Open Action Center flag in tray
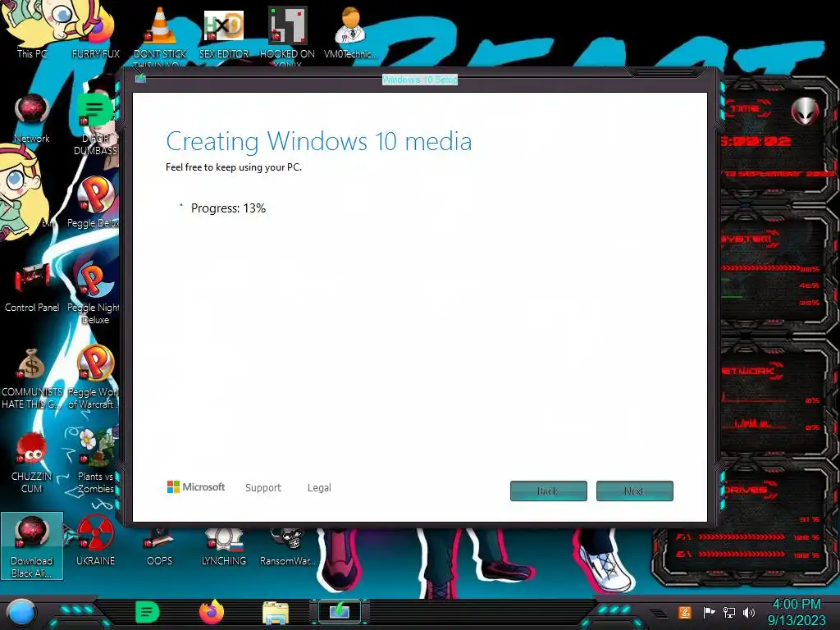840x630 pixels. tap(709, 612)
